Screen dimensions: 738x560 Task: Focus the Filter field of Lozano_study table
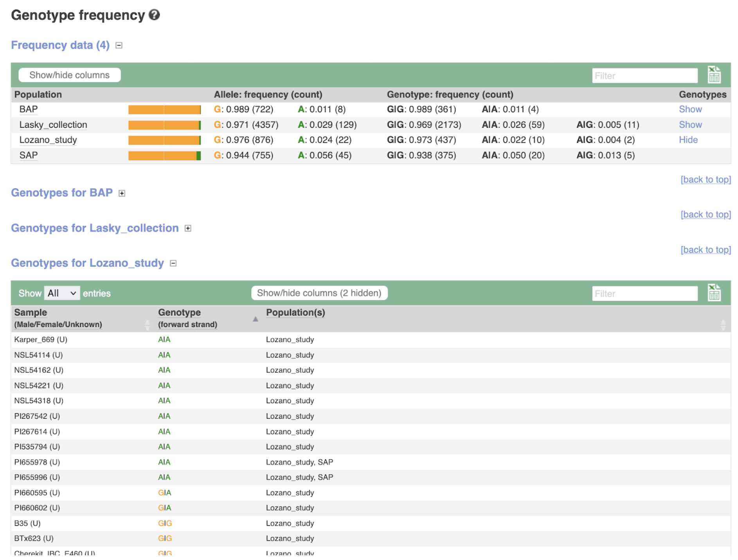click(644, 293)
